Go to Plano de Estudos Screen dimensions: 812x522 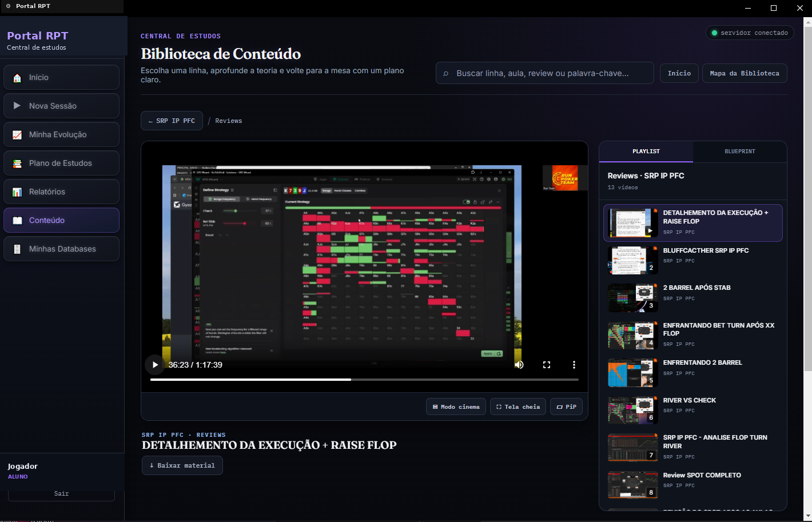(61, 163)
